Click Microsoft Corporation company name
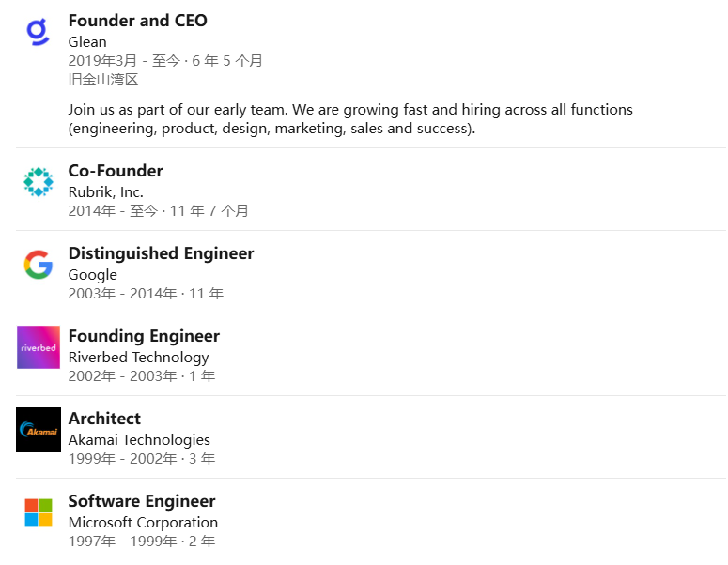Image resolution: width=728 pixels, height=565 pixels. tap(143, 523)
